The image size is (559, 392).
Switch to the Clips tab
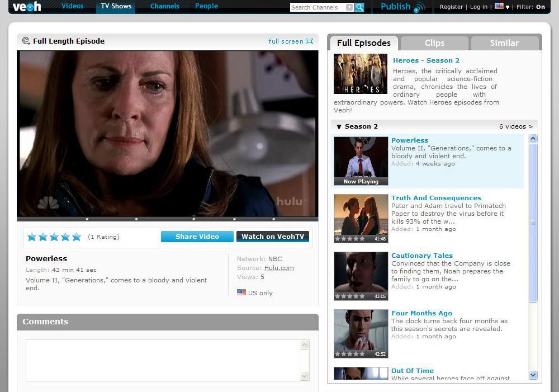[x=434, y=43]
